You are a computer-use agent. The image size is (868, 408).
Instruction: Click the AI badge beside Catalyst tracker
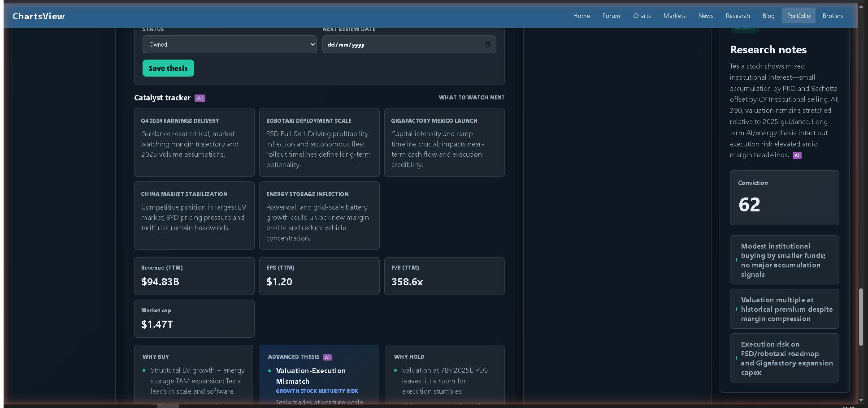click(x=200, y=98)
